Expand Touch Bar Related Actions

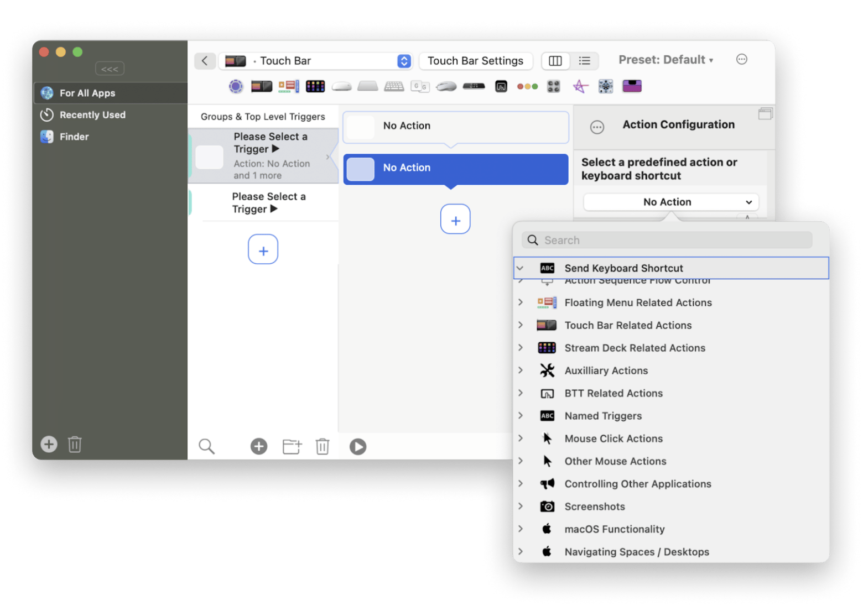pyautogui.click(x=520, y=325)
